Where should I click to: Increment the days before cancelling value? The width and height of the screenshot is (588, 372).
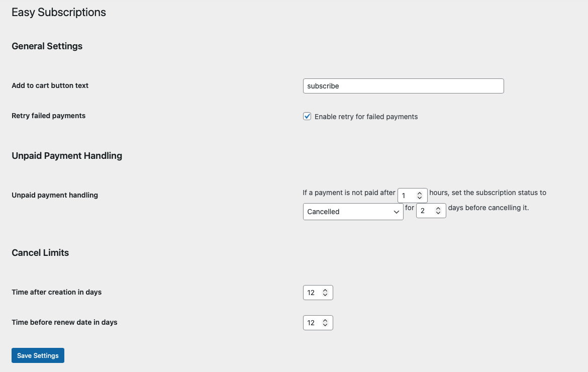pos(439,208)
